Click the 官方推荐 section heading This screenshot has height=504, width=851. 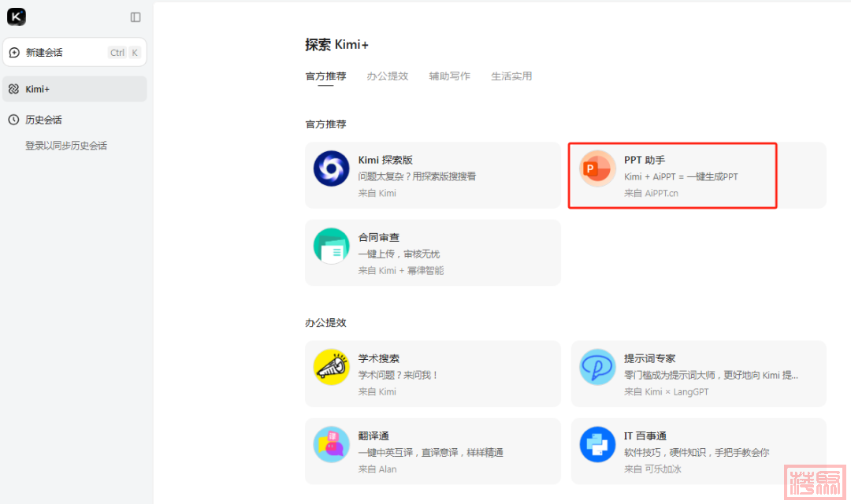(325, 124)
